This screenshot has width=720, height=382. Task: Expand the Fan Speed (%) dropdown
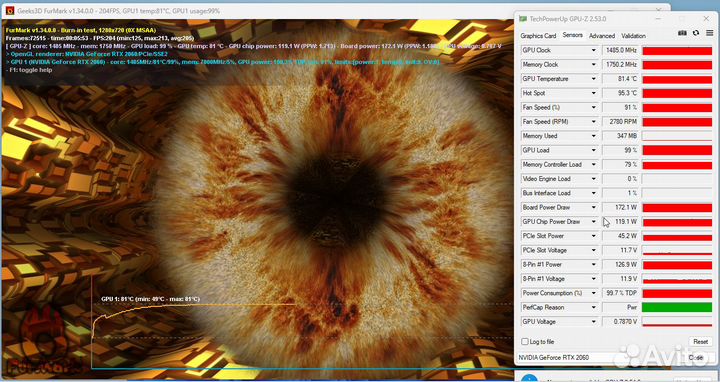click(x=593, y=107)
